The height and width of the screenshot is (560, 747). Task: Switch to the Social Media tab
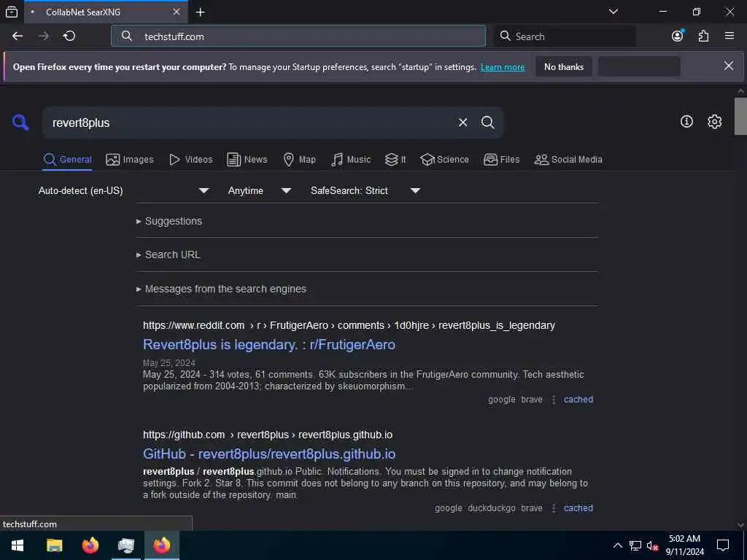point(568,160)
